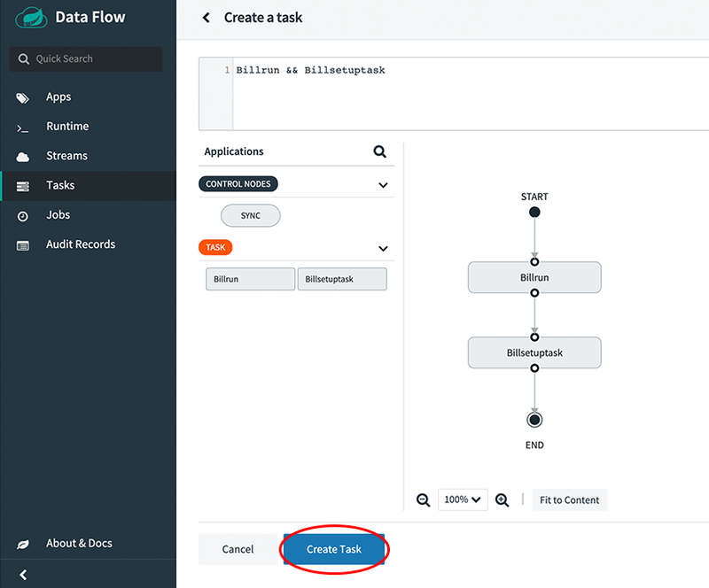Click Billsetuptask node's top input port
Image resolution: width=709 pixels, height=588 pixels.
tap(534, 337)
